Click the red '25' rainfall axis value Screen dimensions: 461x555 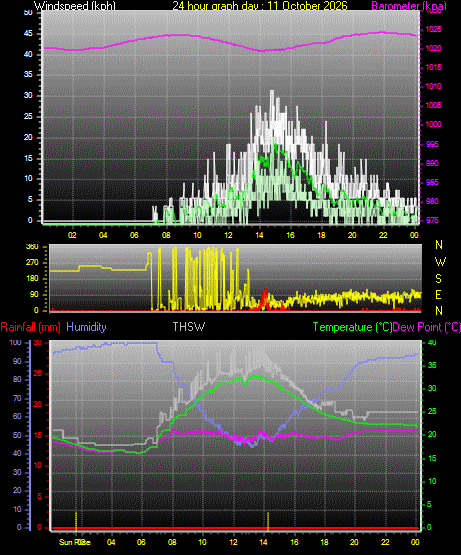point(38,374)
